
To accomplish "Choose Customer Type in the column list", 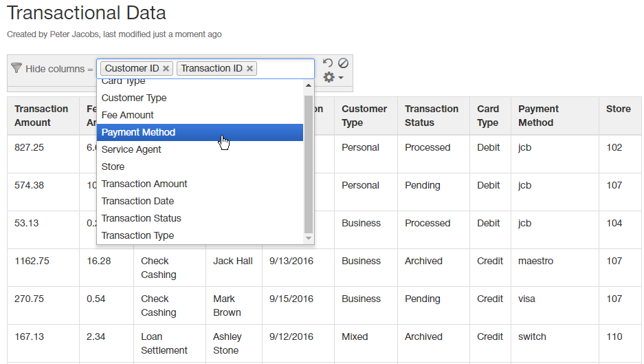I will point(134,98).
